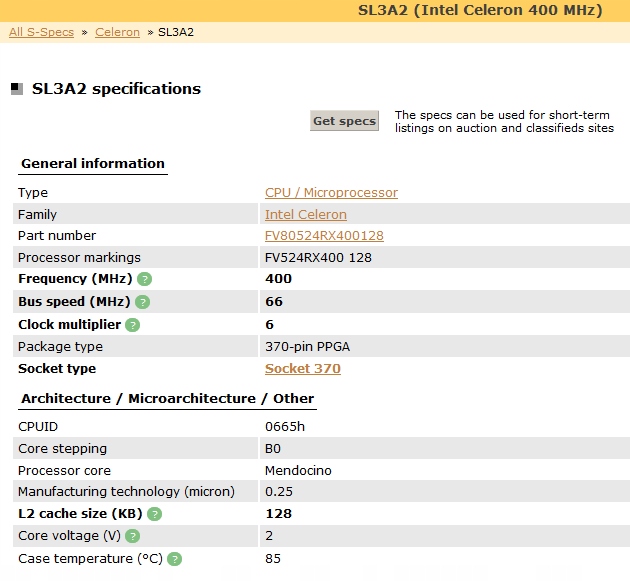Click the Core voltage (V) label

(70, 536)
